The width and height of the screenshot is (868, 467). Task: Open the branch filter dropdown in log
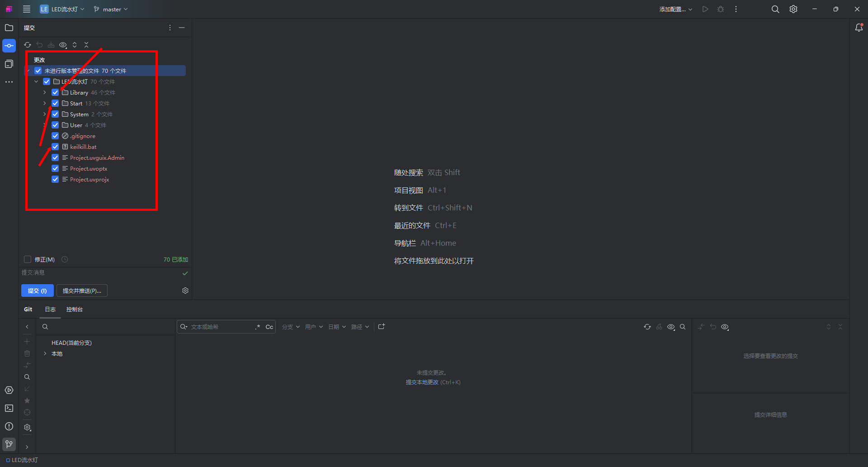(291, 327)
